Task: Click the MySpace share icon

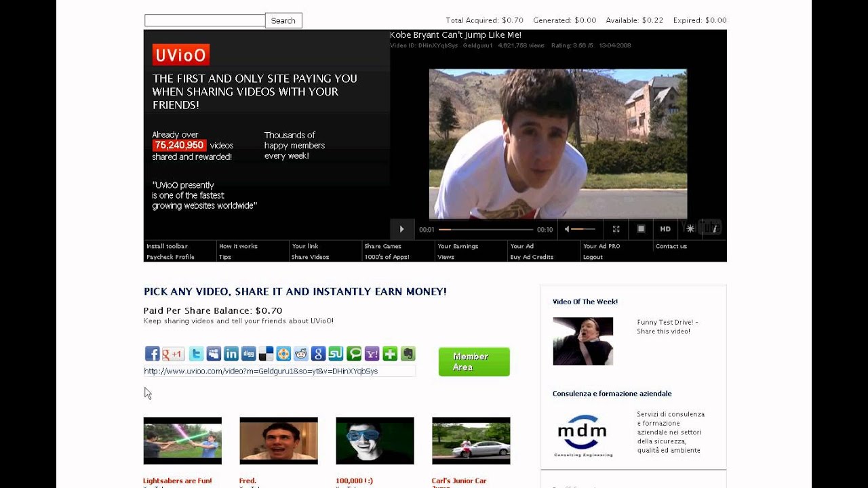Action: (214, 354)
